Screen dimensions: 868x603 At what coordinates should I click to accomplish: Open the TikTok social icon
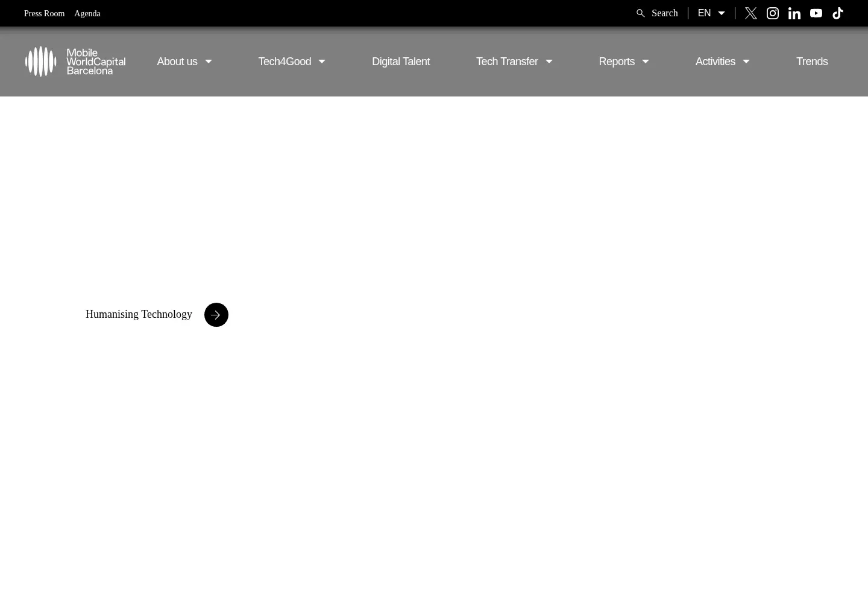click(x=837, y=13)
